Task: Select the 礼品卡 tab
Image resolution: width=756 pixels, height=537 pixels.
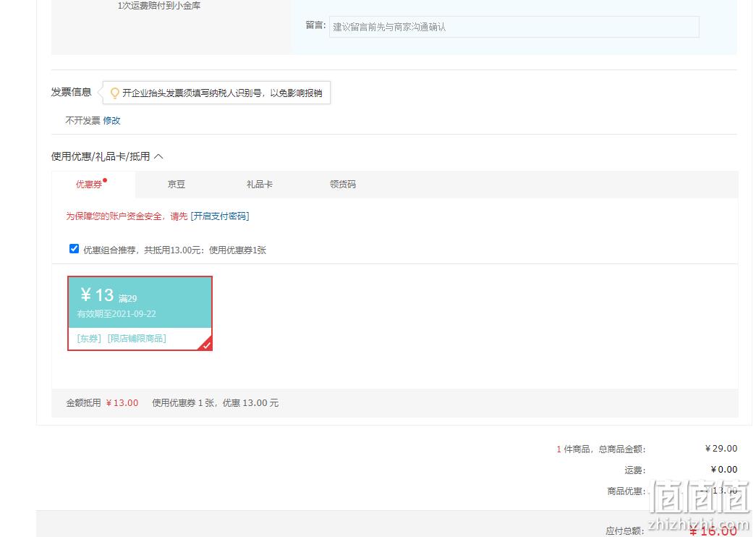Action: (x=260, y=185)
